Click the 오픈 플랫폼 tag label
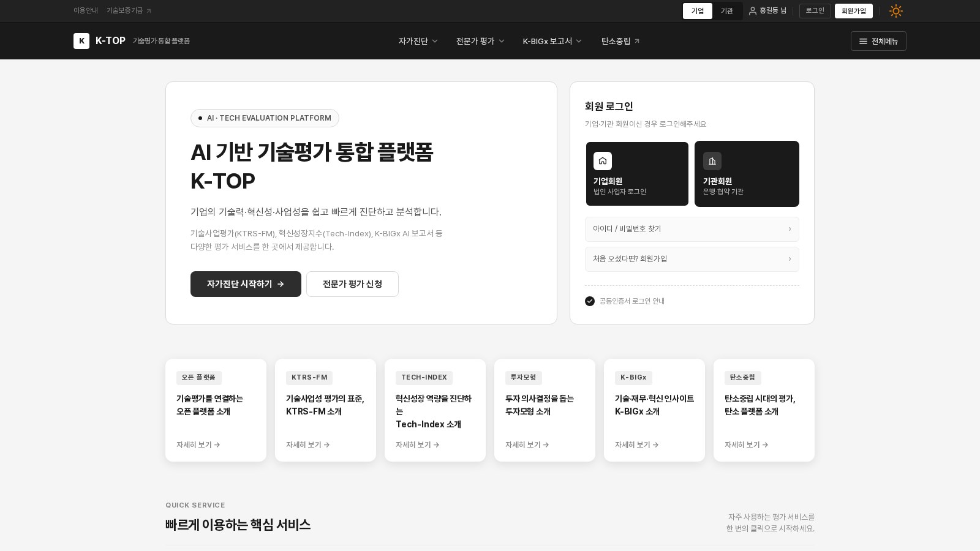980x551 pixels. (199, 378)
